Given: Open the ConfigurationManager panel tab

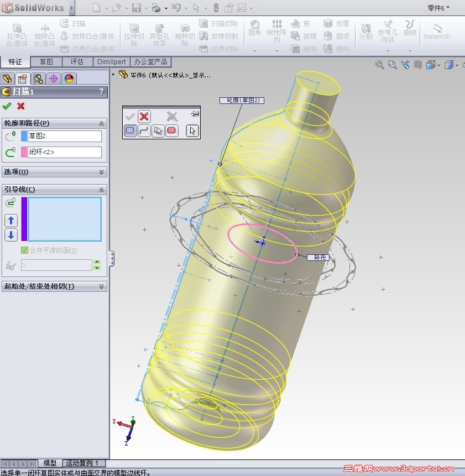Looking at the screenshot, I should pyautogui.click(x=38, y=79).
